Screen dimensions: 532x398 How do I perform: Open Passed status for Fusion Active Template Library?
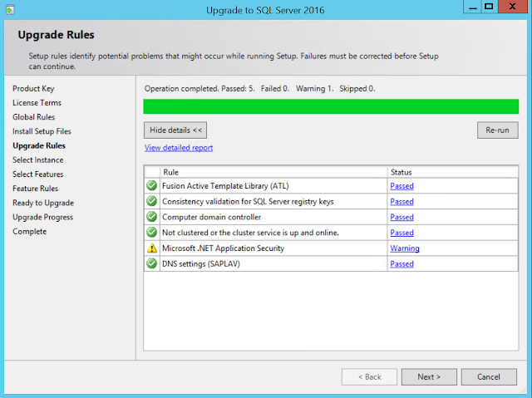coord(401,186)
